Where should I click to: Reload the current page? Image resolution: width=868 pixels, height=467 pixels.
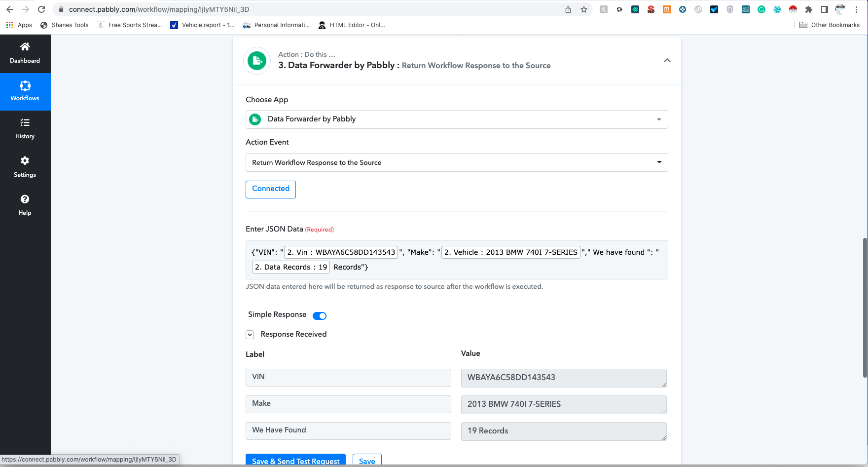(x=41, y=9)
